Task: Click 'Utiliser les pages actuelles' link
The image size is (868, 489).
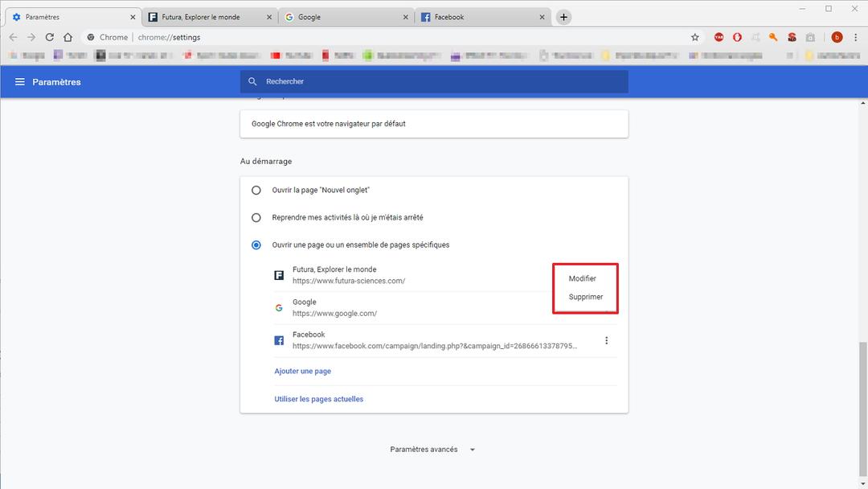Action: [x=319, y=399]
